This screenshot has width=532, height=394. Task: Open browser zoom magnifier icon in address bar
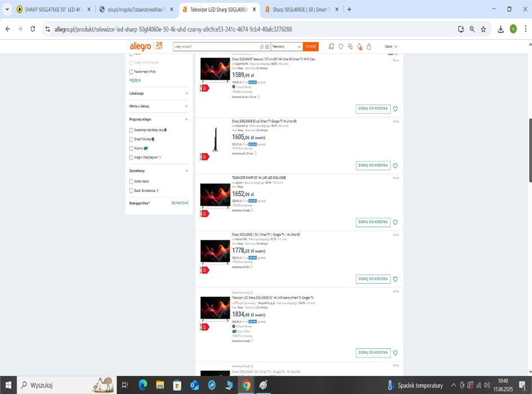[472, 29]
